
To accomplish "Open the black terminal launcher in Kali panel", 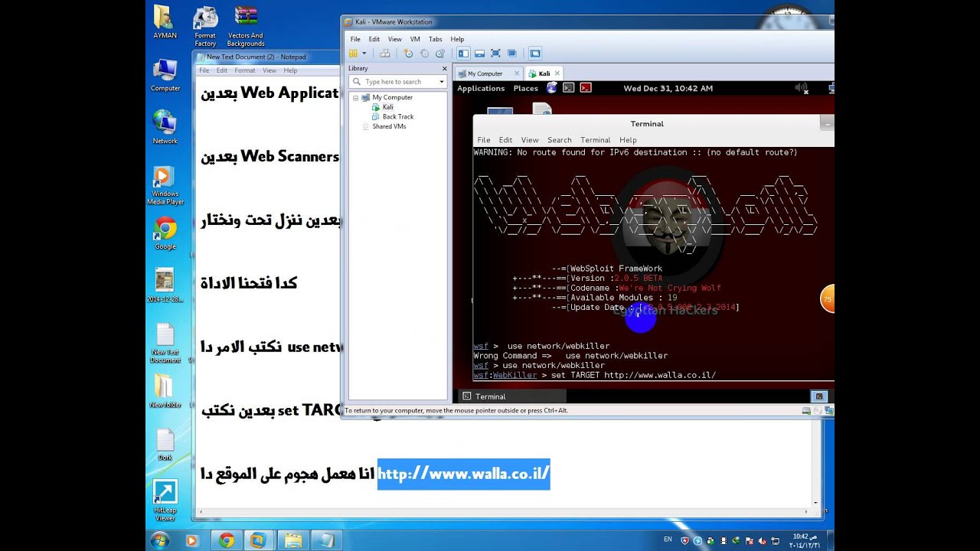I will click(569, 88).
